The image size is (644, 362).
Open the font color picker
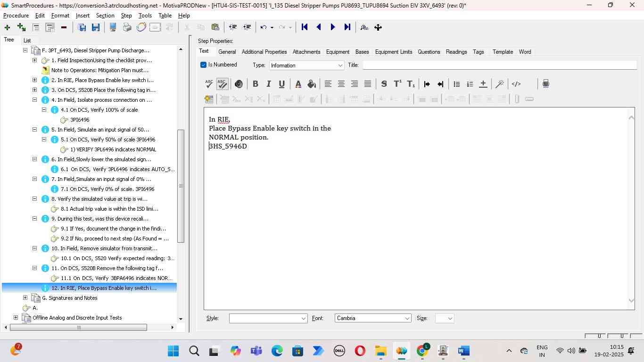pyautogui.click(x=298, y=84)
